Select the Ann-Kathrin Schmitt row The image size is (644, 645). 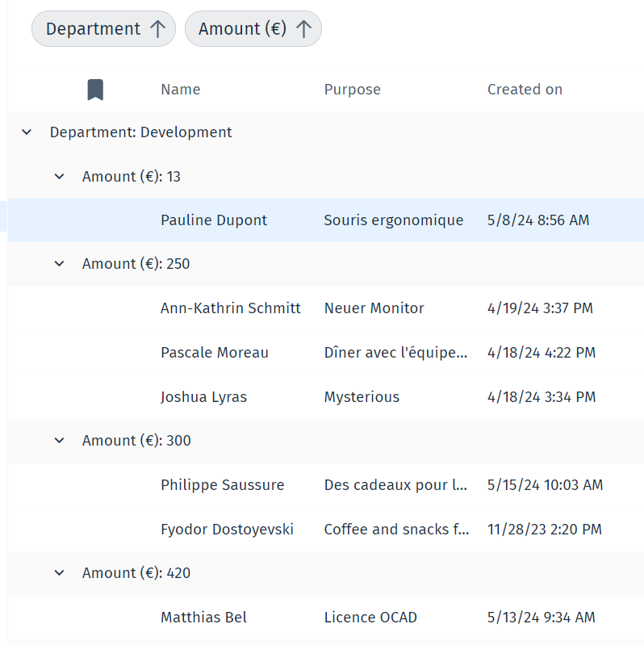coord(230,308)
